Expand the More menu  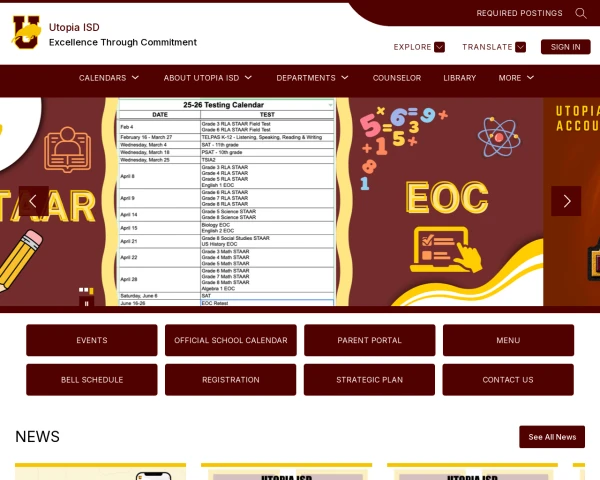coord(516,78)
